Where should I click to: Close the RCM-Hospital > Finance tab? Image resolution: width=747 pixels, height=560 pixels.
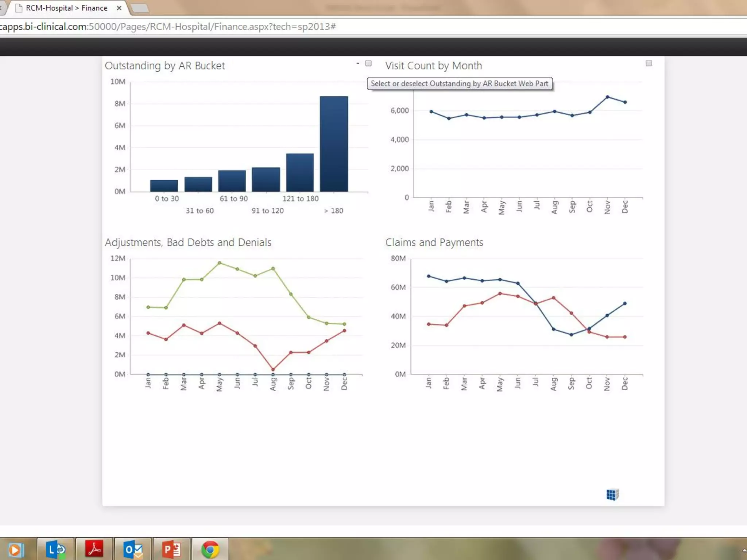point(119,8)
